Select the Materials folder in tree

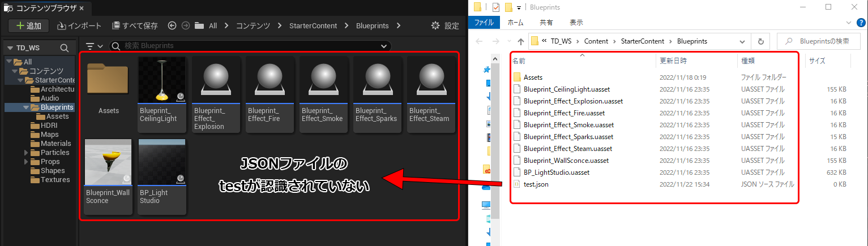[x=55, y=144]
